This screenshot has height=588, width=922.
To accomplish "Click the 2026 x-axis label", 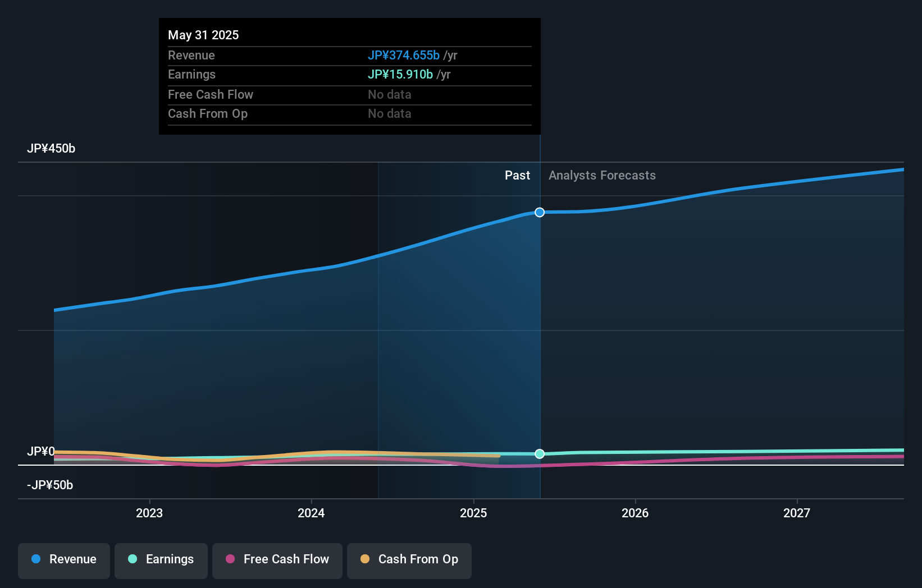I will (x=635, y=513).
